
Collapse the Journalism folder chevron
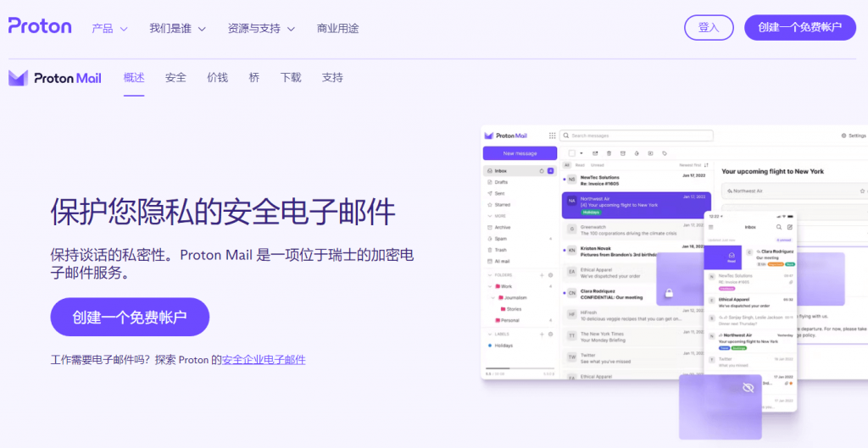(x=494, y=297)
